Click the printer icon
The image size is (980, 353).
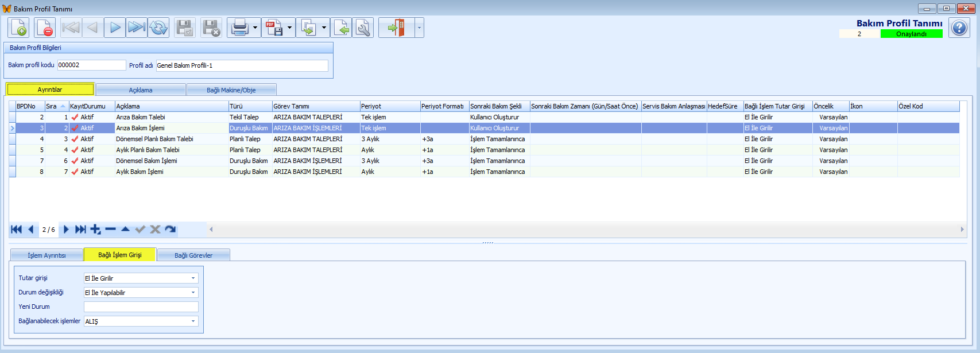(239, 28)
